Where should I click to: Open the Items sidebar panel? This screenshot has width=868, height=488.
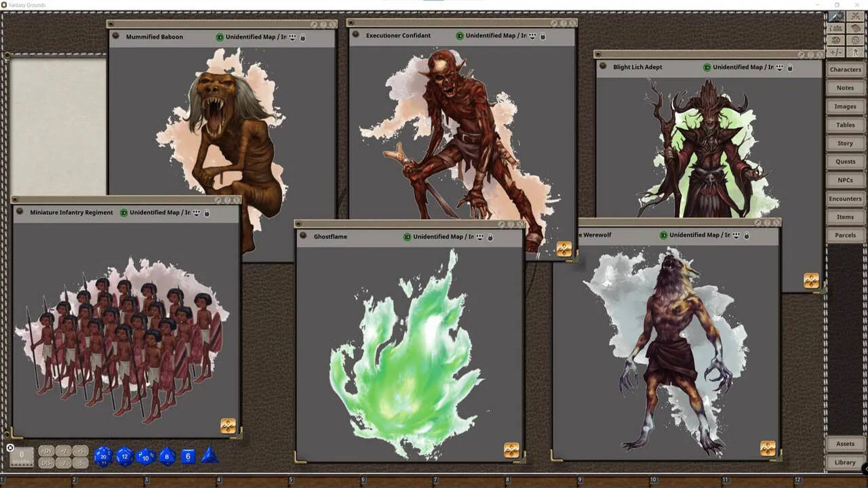(845, 217)
